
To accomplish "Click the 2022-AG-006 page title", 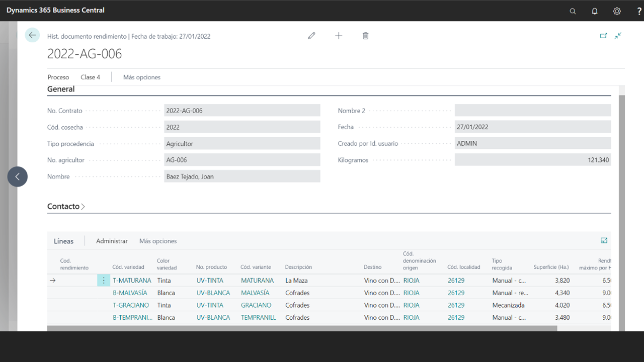I will click(85, 54).
